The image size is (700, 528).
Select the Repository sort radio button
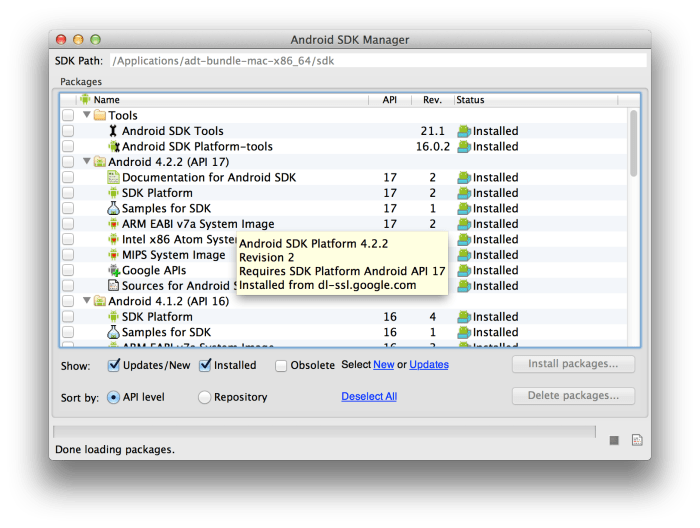point(204,397)
